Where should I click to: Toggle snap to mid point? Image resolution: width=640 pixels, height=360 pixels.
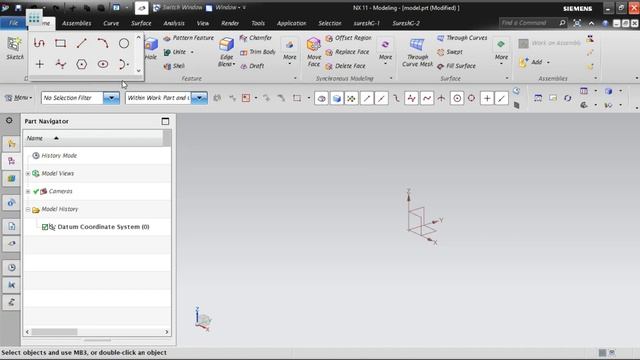(382, 98)
